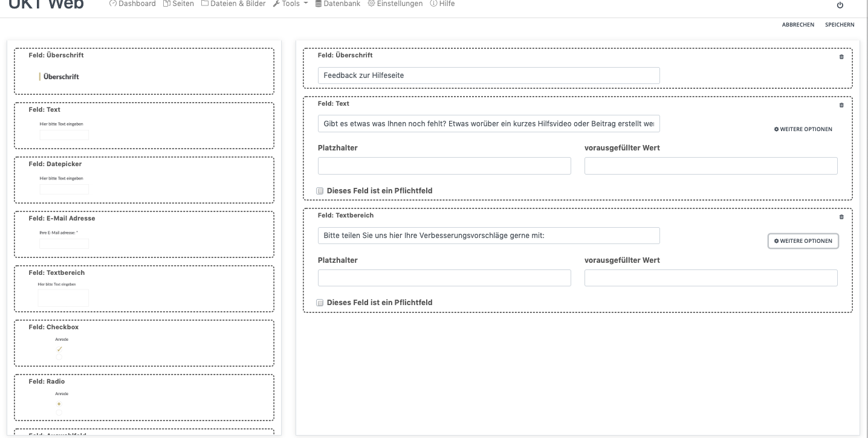Image resolution: width=868 pixels, height=438 pixels.
Task: Enable Pflichtfeld checkbox in the Text field
Action: [x=320, y=191]
